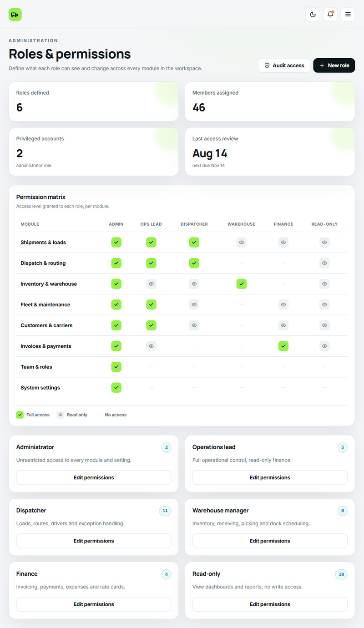The width and height of the screenshot is (364, 628).
Task: Edit permissions for the Administrator role
Action: pyautogui.click(x=94, y=478)
